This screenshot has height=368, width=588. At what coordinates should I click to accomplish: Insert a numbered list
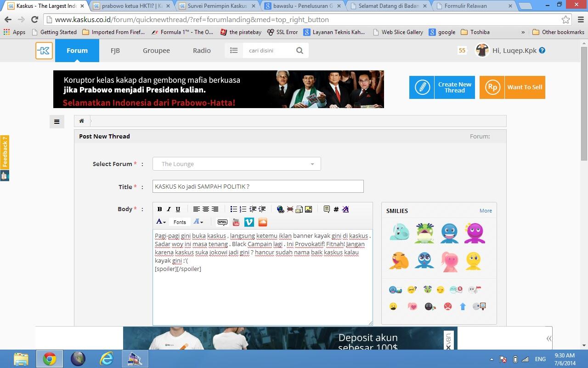click(x=243, y=209)
